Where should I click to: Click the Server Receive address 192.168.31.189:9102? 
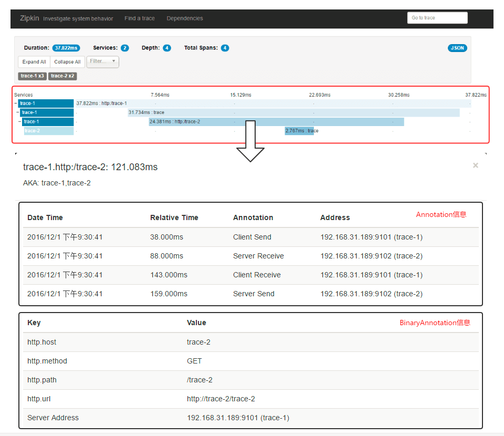click(371, 256)
